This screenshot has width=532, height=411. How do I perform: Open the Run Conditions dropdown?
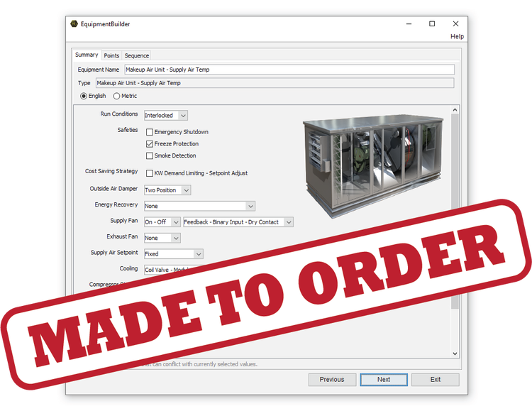[166, 115]
